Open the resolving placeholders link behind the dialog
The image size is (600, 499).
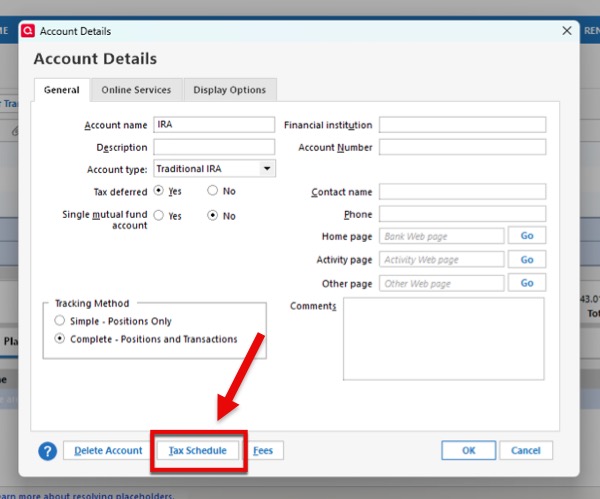coord(87,496)
